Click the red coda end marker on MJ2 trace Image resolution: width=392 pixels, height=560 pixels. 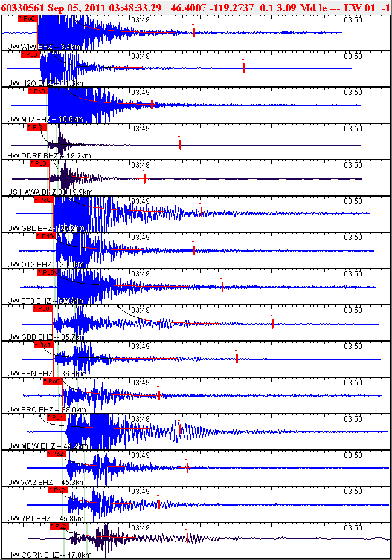(152, 104)
